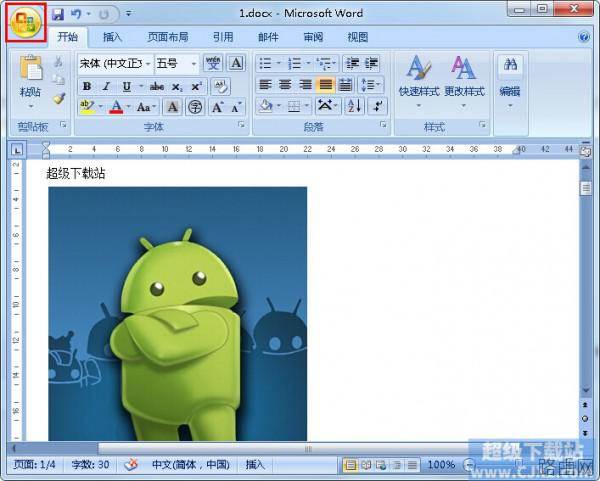Open the 段落 dialog launcher

pos(383,124)
